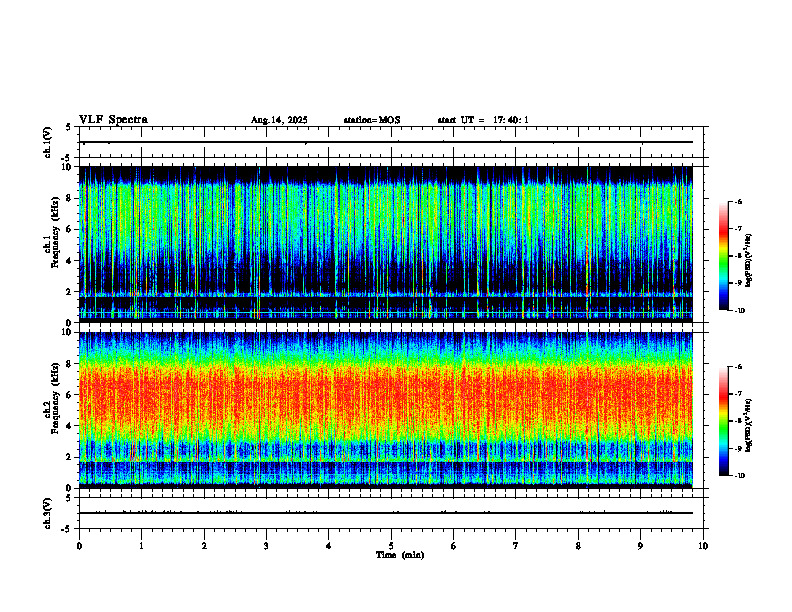792x612 pixels.
Task: Click the ch.2 PSD color scale bar
Action: pyautogui.click(x=723, y=421)
